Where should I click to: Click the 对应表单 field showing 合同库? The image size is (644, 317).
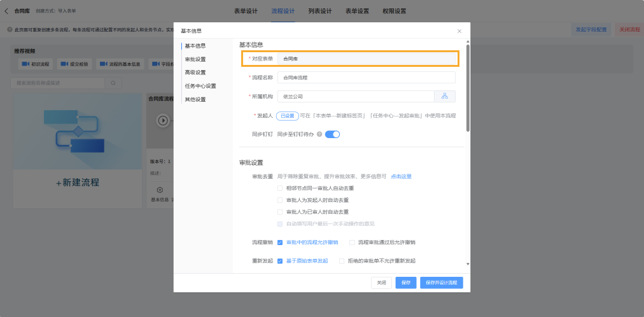coord(367,59)
